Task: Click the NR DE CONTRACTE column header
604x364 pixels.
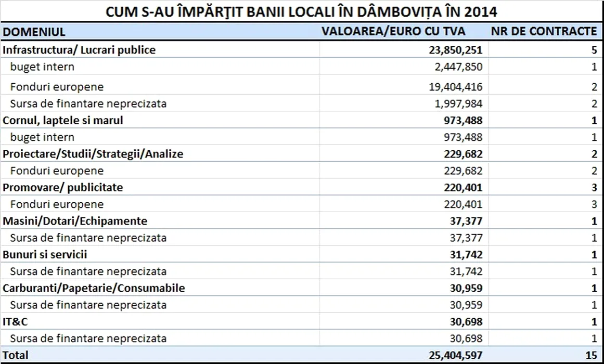Action: [x=544, y=31]
